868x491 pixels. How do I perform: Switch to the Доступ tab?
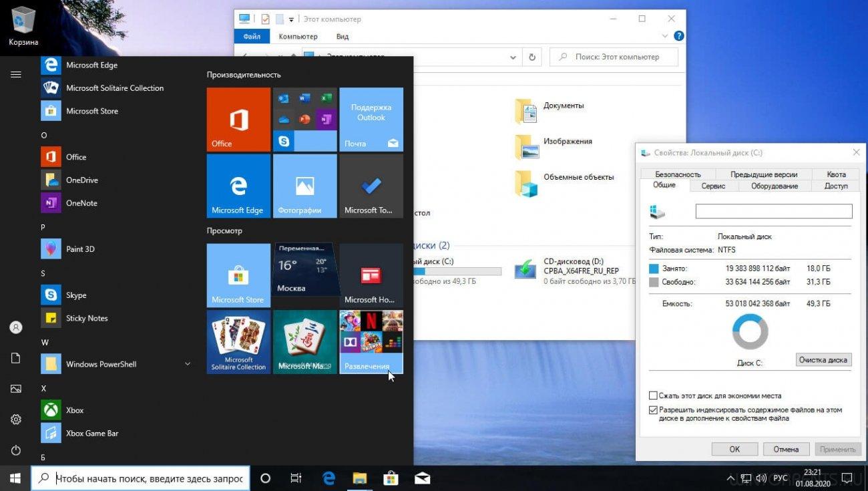pyautogui.click(x=836, y=186)
